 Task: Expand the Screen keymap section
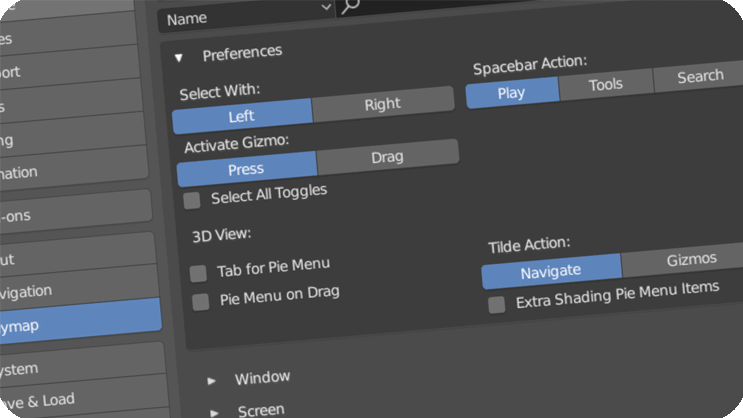pyautogui.click(x=213, y=411)
